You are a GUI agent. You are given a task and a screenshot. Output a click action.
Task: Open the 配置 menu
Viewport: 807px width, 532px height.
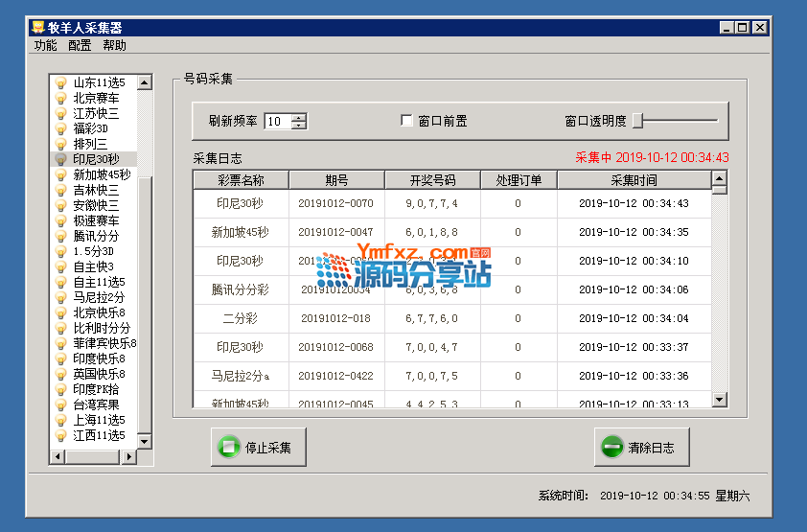click(80, 45)
